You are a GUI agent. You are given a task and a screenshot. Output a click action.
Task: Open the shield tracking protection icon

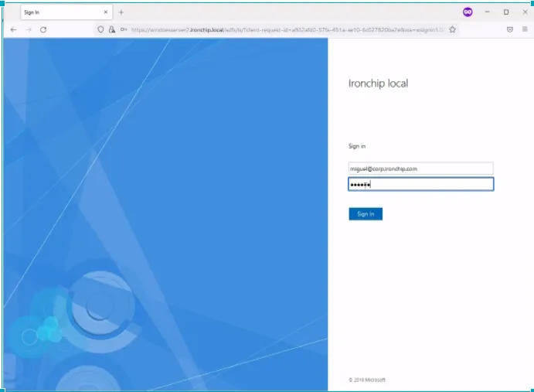(x=100, y=29)
